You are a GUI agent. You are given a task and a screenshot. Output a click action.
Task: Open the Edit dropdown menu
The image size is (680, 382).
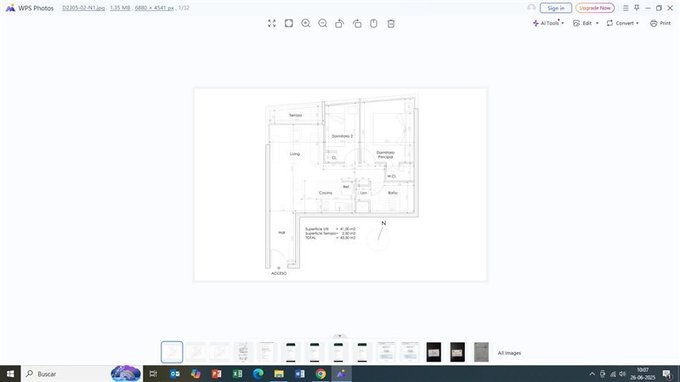click(586, 23)
